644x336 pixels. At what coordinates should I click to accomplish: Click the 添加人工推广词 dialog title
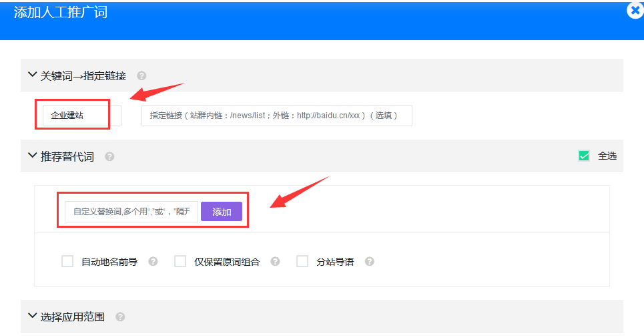coord(60,12)
